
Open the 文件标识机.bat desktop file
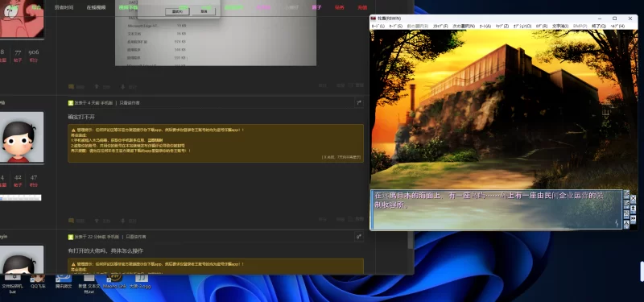(x=13, y=284)
